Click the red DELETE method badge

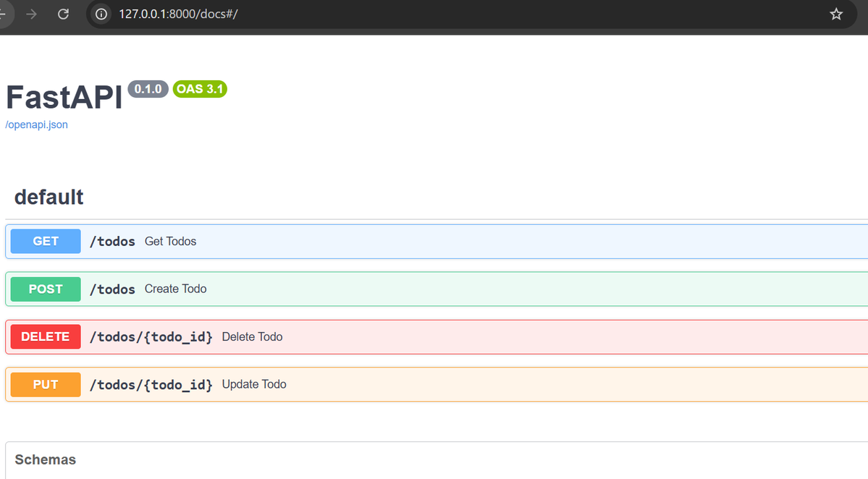tap(46, 337)
